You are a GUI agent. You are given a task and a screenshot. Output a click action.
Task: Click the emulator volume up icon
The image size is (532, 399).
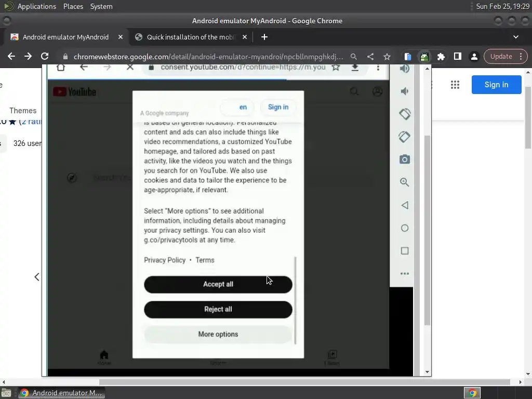pos(404,69)
